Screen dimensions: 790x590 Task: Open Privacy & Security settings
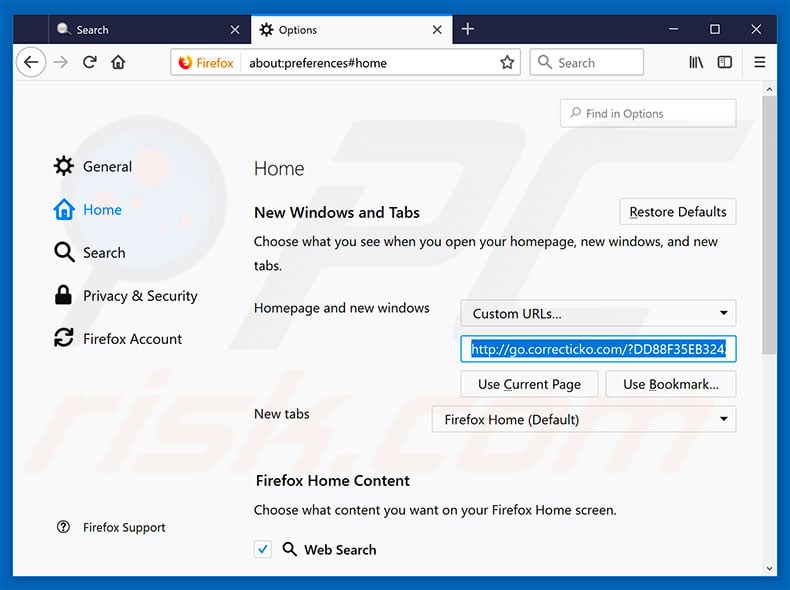(x=126, y=296)
